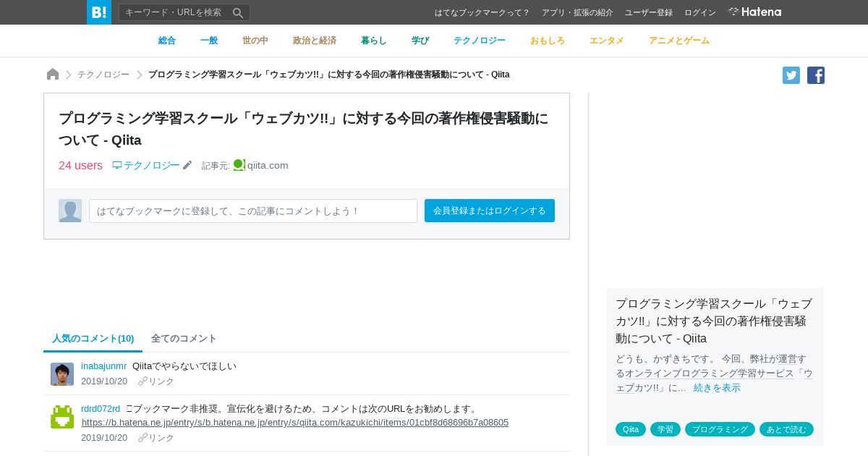Open アプリ・拡張の紹介 link
The width and height of the screenshot is (868, 456).
click(x=577, y=12)
